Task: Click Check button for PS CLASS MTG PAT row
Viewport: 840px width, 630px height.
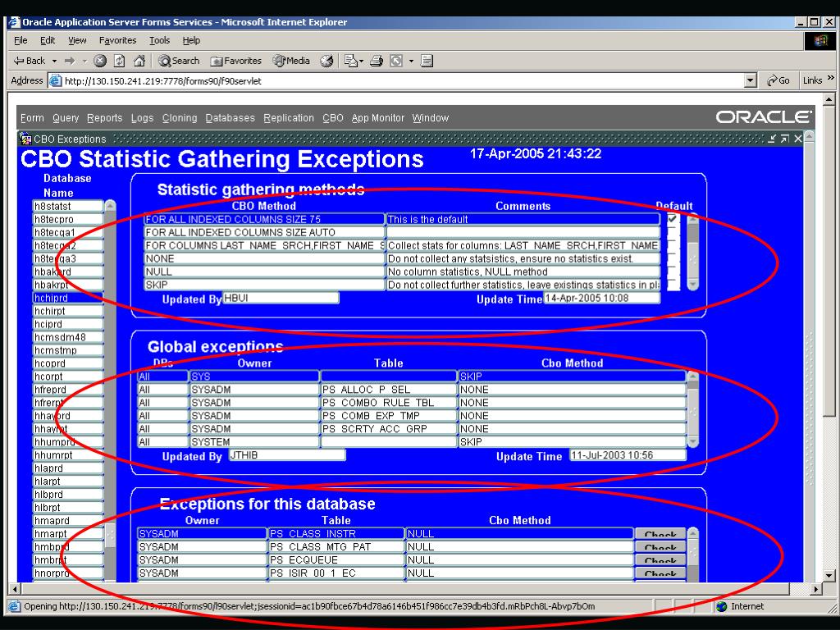Action: 660,547
